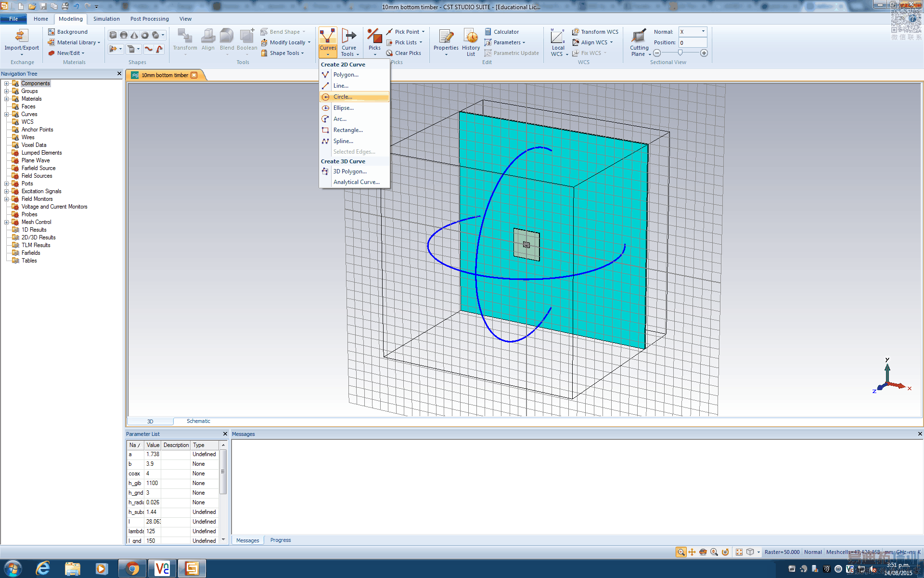Select Circle... from Create 2D Curve menu
924x578 pixels.
[355, 97]
